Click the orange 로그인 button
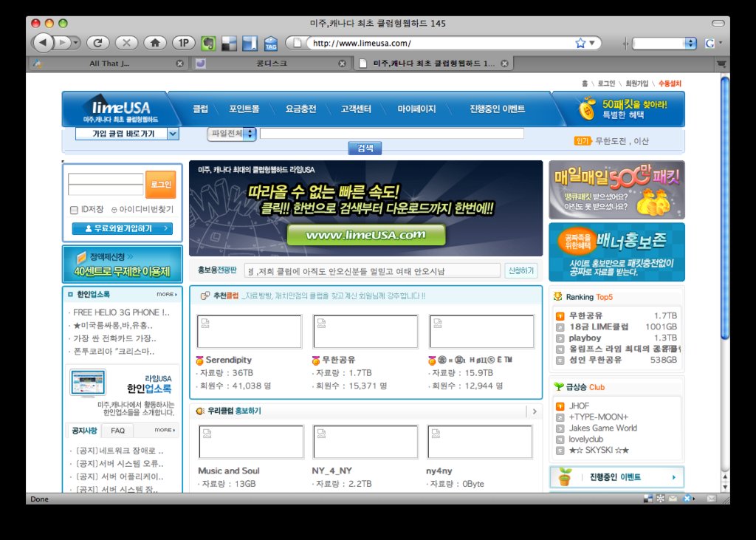Screen dimensions: 756x540 (x=160, y=185)
